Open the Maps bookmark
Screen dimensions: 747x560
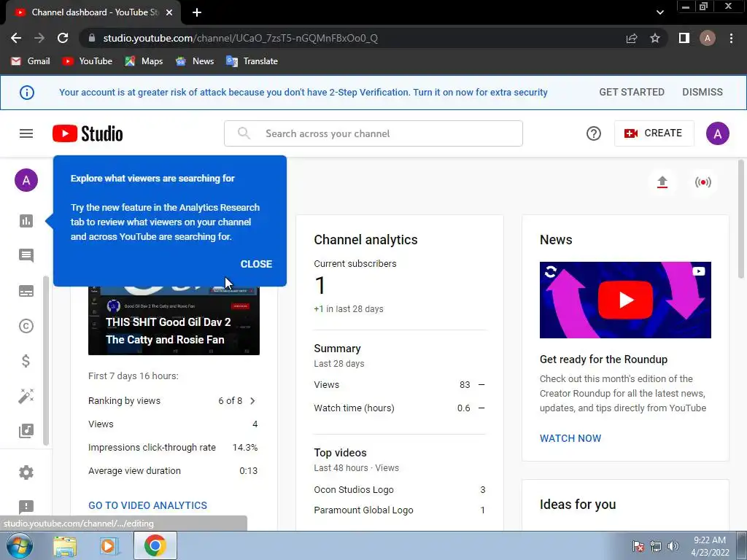144,61
